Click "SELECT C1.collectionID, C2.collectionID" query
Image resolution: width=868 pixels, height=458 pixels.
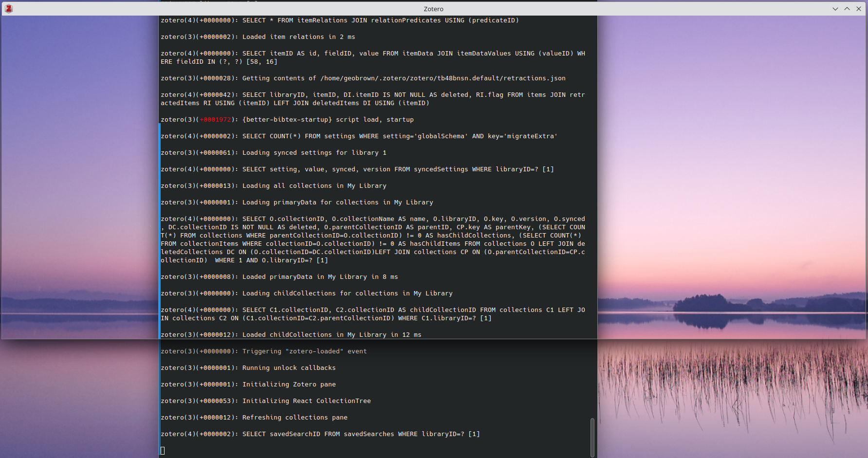coord(373,314)
